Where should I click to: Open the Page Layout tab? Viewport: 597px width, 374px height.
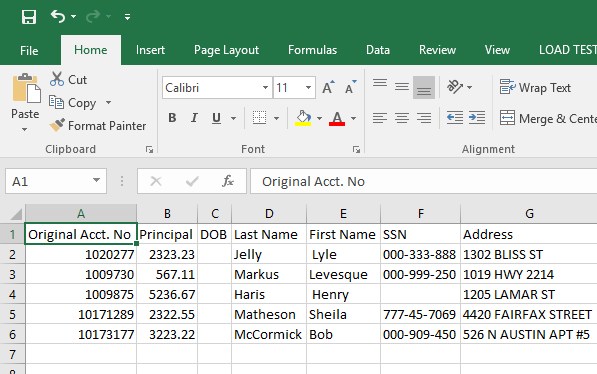tap(226, 50)
